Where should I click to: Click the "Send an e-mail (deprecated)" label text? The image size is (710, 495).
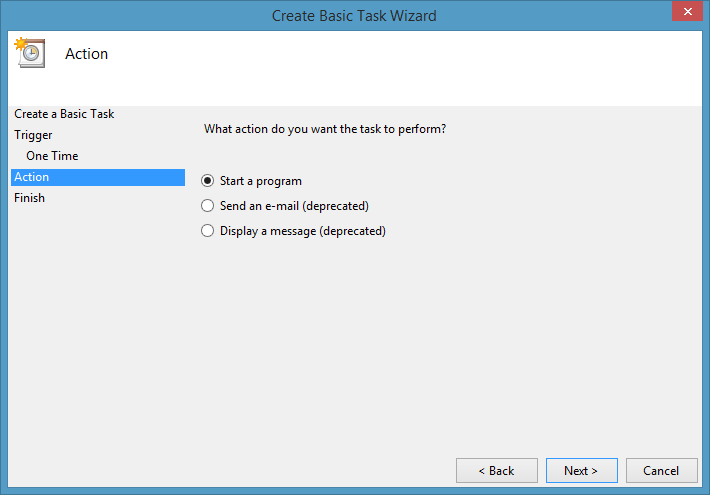294,206
